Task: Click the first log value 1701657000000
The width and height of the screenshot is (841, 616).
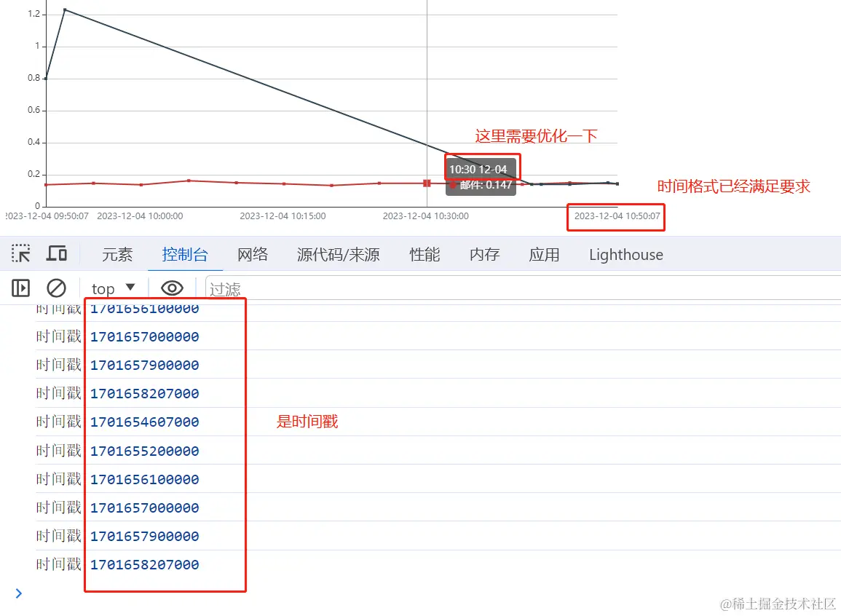Action: pos(145,336)
